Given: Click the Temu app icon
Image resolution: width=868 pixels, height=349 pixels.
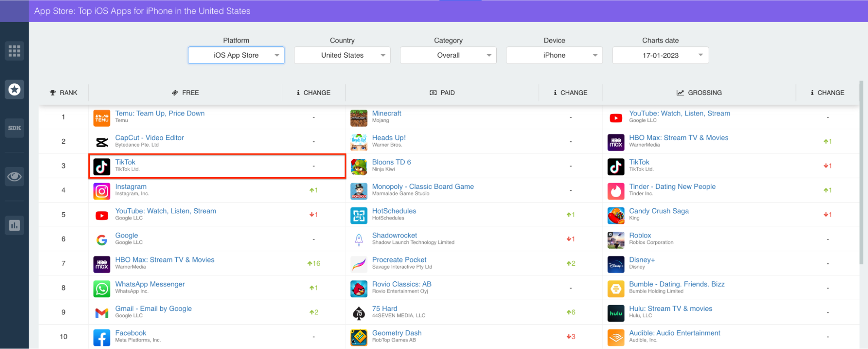Looking at the screenshot, I should point(102,118).
